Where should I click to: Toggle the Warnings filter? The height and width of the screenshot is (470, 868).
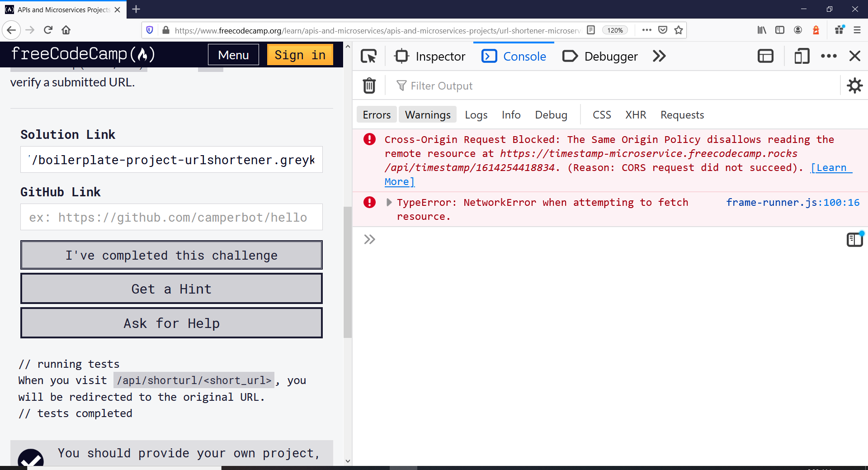(428, 115)
